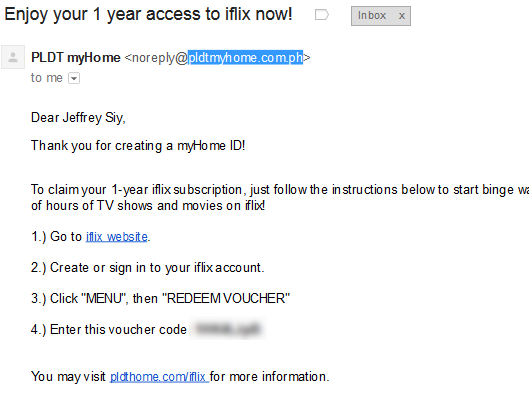Click the "to me" recipient text

[x=47, y=78]
